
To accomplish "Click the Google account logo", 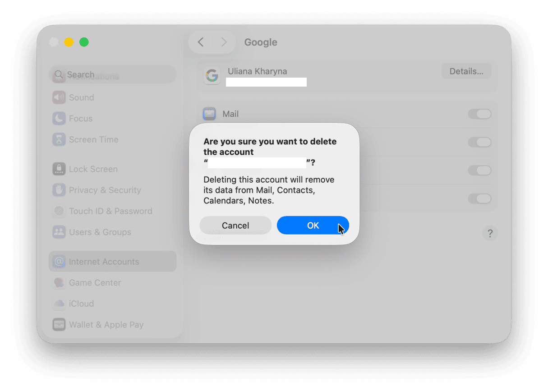I will click(x=212, y=76).
